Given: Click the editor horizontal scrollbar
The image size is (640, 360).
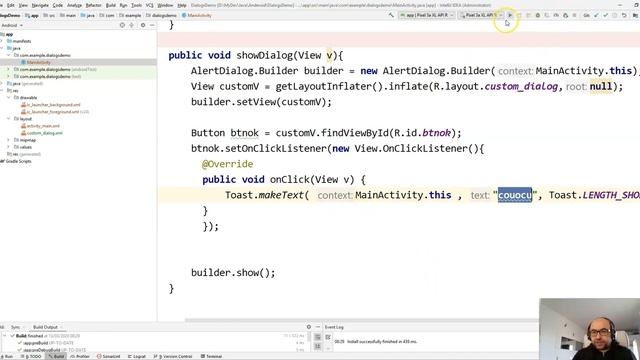Looking at the screenshot, I should 361,320.
